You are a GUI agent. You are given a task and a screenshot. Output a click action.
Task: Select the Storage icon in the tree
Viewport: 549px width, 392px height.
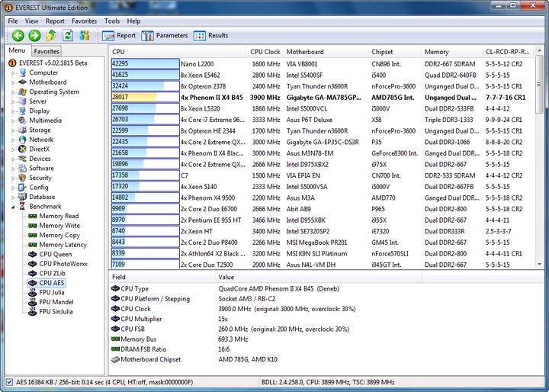(x=22, y=130)
